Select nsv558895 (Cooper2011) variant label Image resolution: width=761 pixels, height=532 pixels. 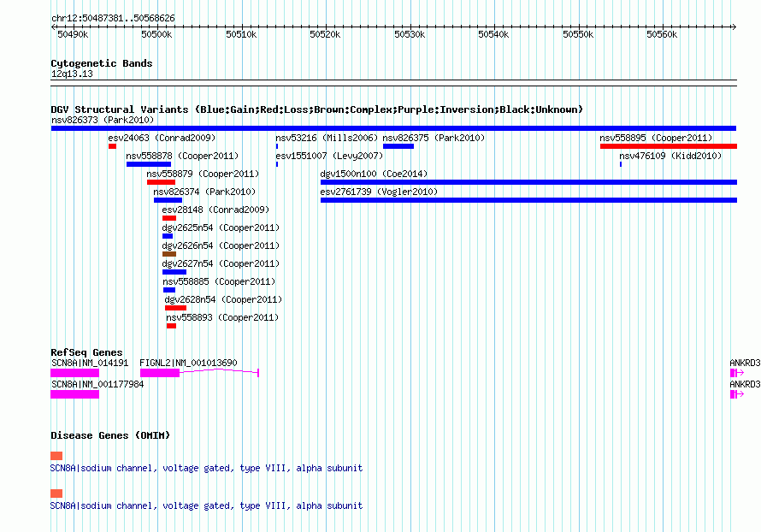pyautogui.click(x=656, y=138)
